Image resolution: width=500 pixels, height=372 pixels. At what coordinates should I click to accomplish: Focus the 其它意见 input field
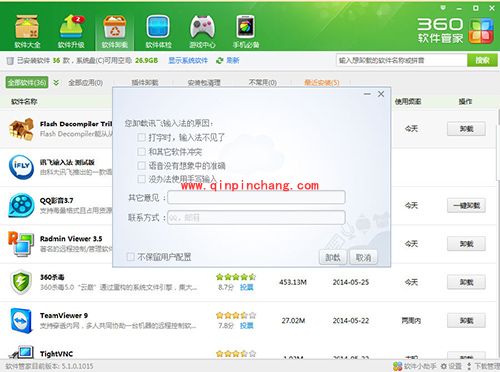pyautogui.click(x=256, y=197)
